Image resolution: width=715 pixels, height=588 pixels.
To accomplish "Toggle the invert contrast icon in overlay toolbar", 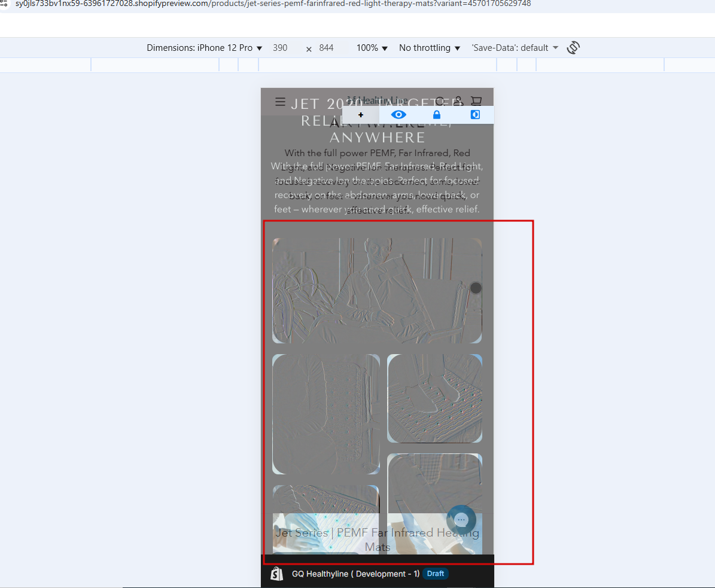I will click(475, 115).
